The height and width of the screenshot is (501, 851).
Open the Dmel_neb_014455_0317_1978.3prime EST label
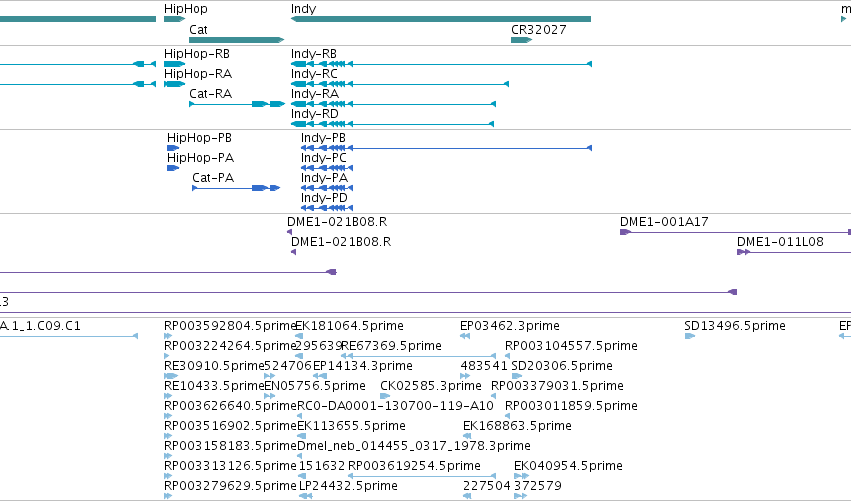click(x=414, y=447)
